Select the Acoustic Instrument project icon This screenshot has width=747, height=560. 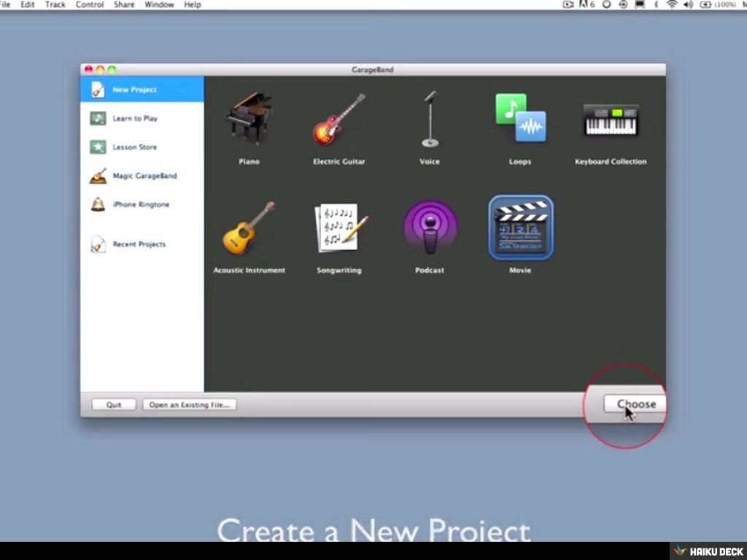pyautogui.click(x=249, y=228)
